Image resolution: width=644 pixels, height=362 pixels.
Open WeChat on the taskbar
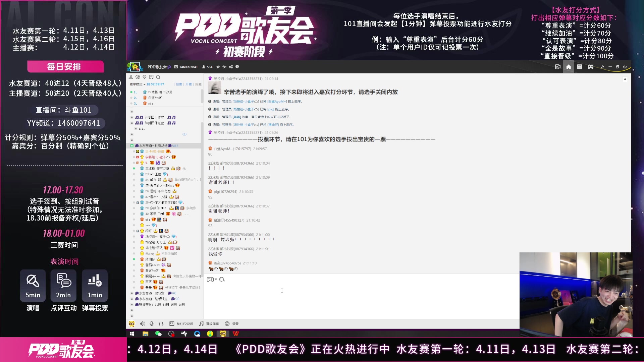tap(158, 334)
